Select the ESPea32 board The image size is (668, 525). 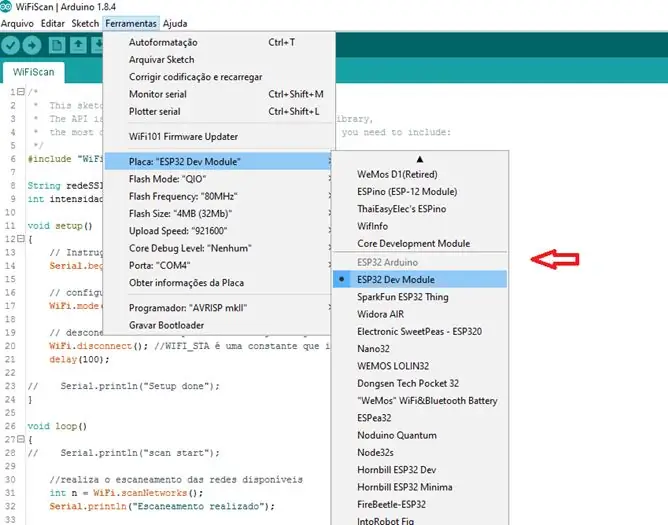click(420, 418)
